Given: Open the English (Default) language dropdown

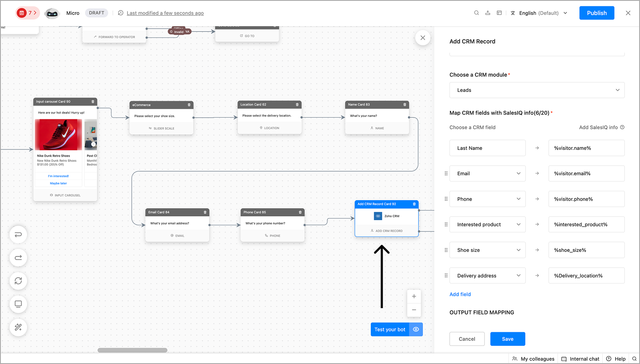Looking at the screenshot, I should tap(539, 13).
